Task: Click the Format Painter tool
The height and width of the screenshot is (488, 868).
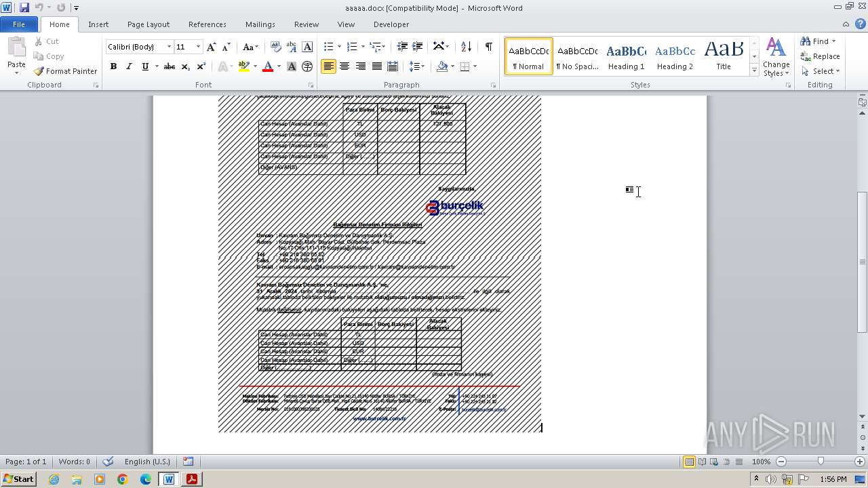Action: [65, 71]
